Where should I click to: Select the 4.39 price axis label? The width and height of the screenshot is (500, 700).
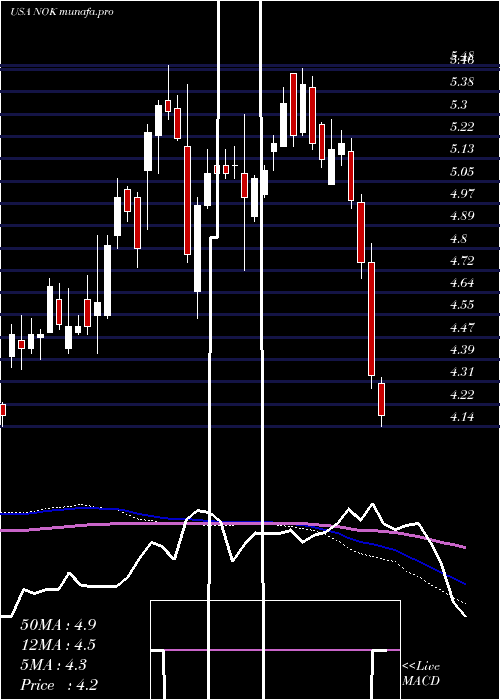[462, 350]
